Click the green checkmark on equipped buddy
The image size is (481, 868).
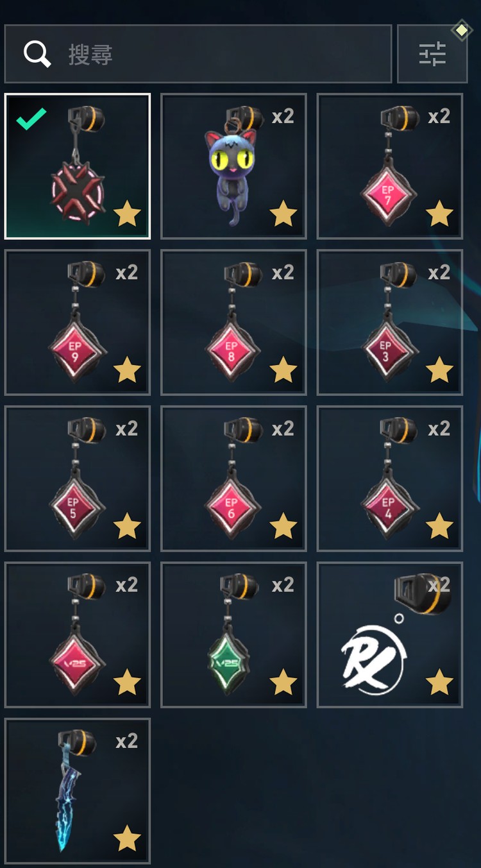pyautogui.click(x=31, y=118)
